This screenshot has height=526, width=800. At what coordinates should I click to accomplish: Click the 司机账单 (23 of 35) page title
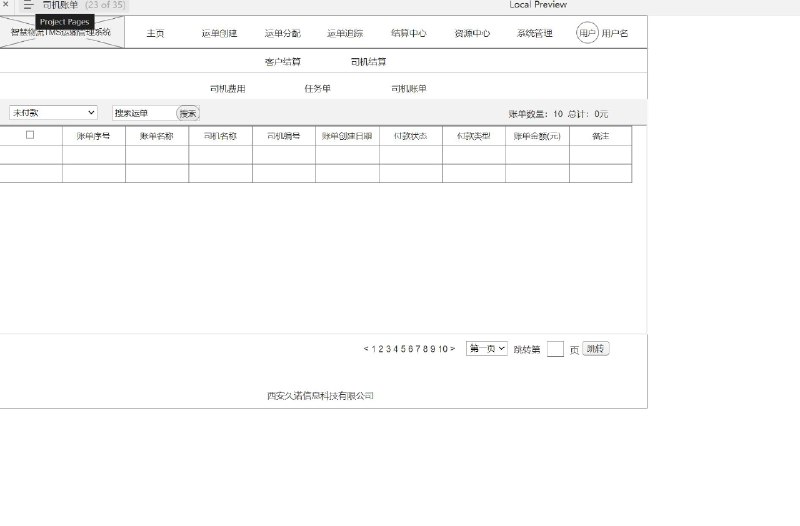[84, 5]
